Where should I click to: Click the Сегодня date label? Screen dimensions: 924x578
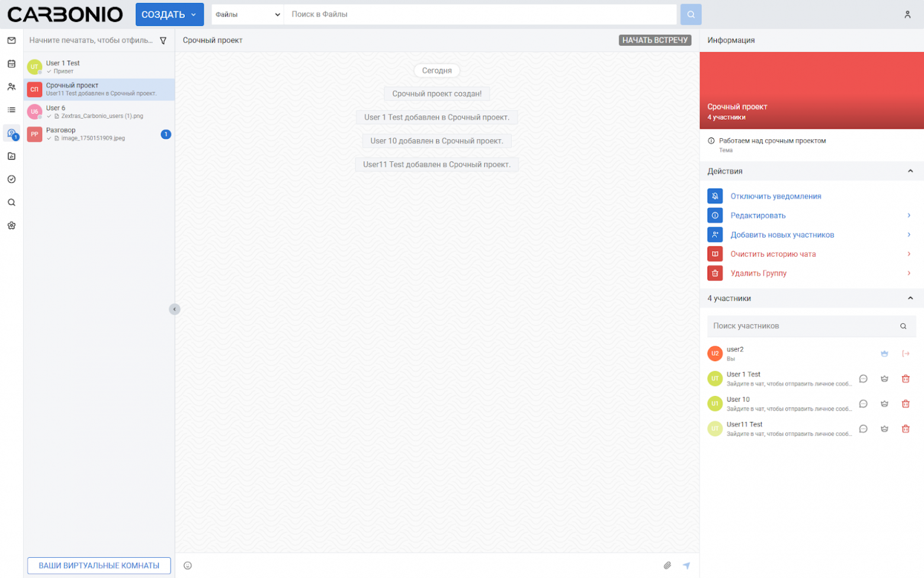(437, 71)
